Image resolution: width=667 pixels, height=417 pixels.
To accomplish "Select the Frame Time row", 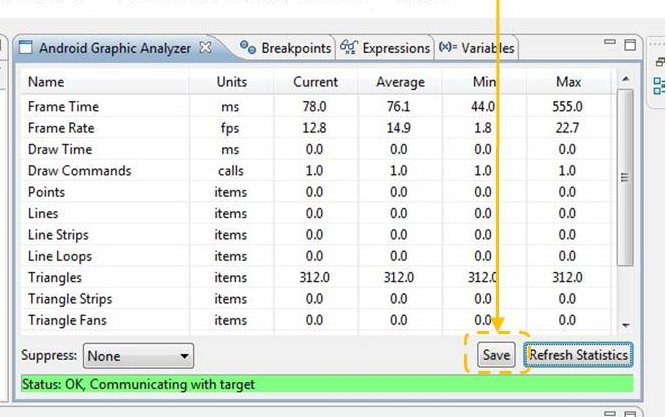I will point(316,106).
